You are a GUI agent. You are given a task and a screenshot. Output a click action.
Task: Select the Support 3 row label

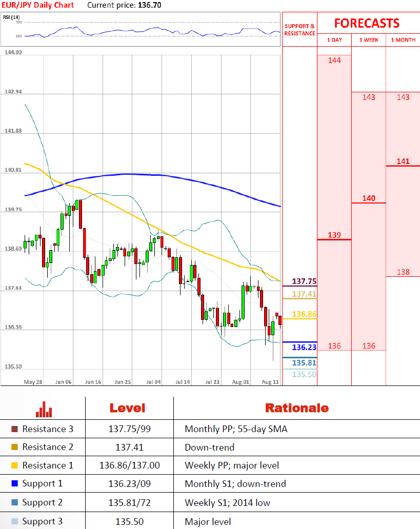click(x=42, y=521)
